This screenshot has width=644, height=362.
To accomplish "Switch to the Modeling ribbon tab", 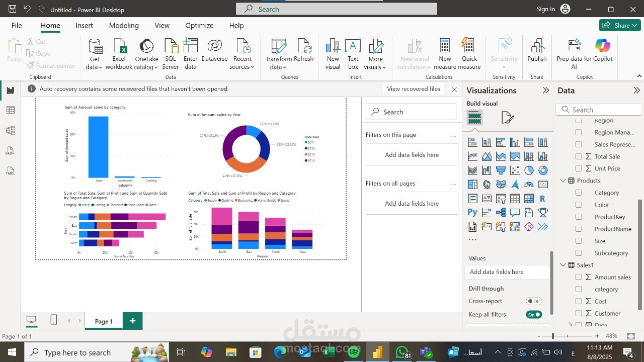I will pyautogui.click(x=124, y=25).
